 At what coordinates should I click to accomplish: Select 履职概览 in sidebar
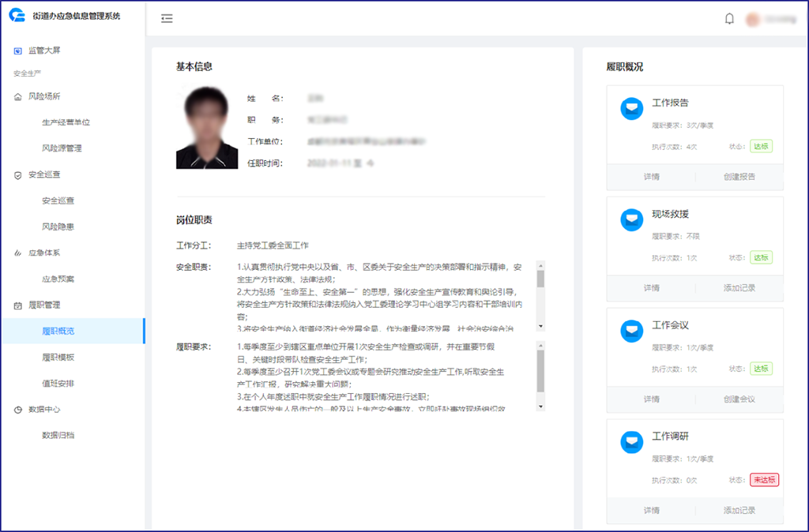pos(73,331)
